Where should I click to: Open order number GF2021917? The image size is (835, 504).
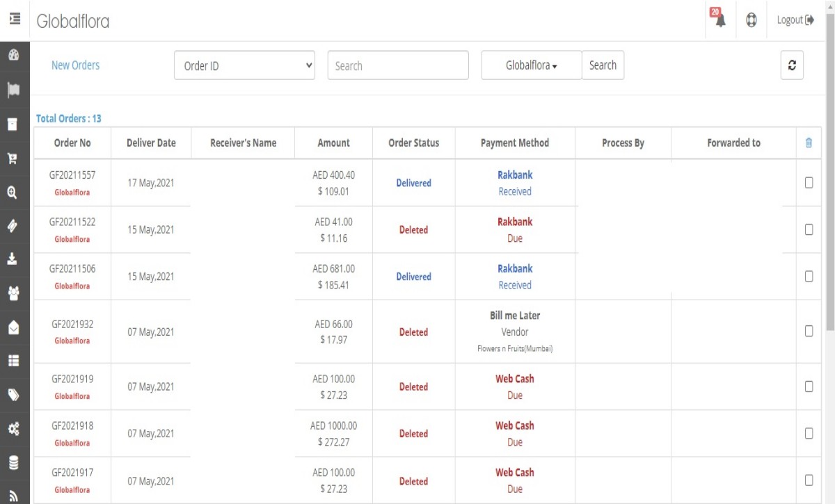pos(72,472)
